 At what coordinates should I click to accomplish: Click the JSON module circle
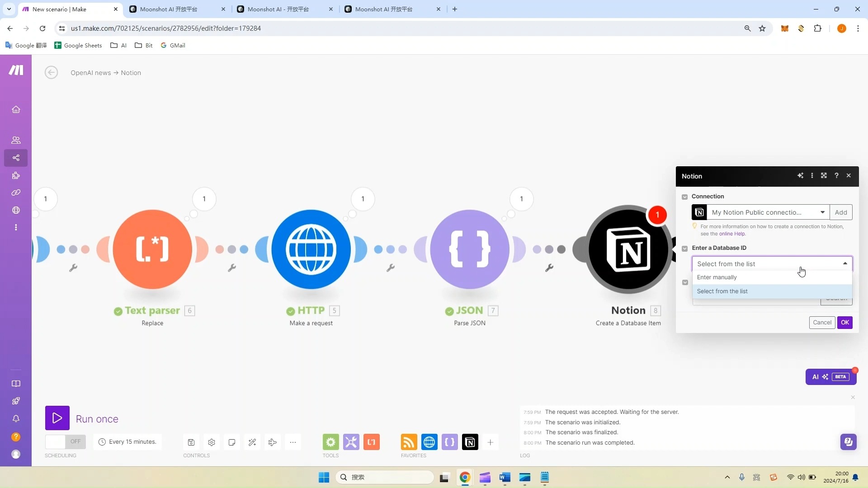click(x=470, y=249)
